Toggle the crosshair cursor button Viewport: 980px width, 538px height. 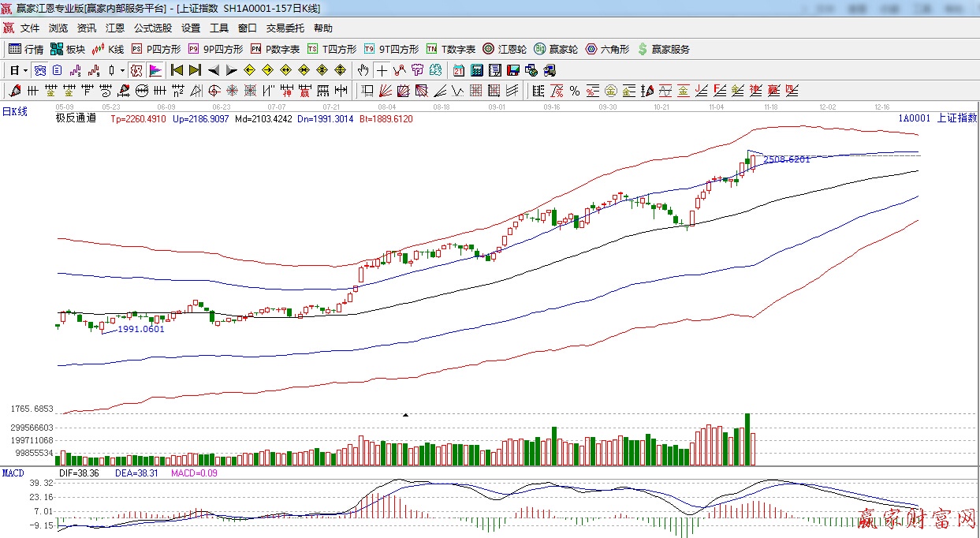pyautogui.click(x=382, y=70)
